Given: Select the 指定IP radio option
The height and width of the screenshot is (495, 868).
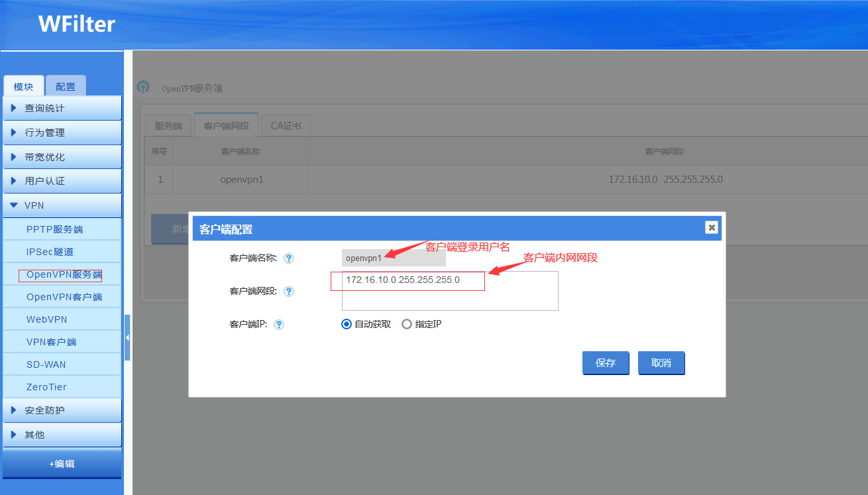Looking at the screenshot, I should 407,325.
